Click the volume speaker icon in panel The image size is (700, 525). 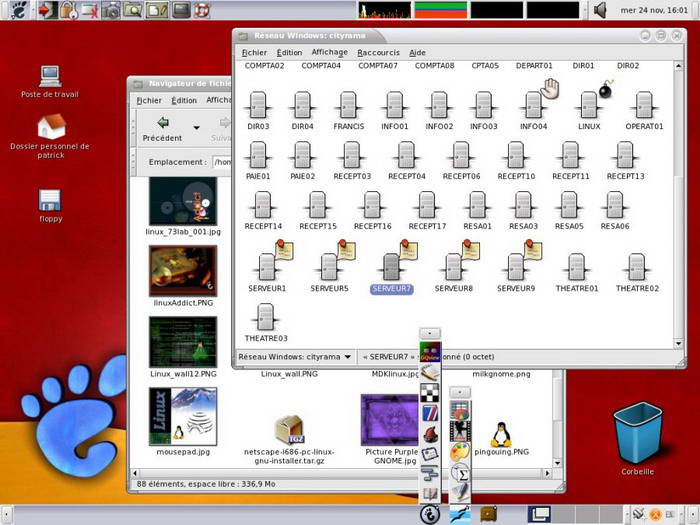600,10
